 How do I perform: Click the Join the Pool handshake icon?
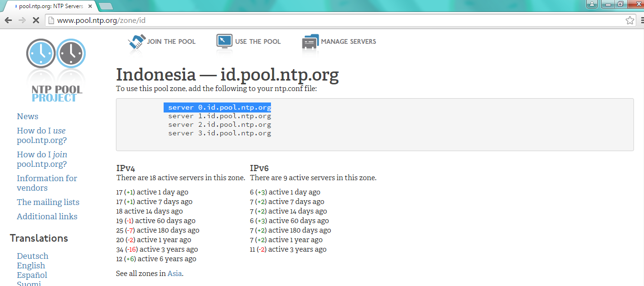pyautogui.click(x=136, y=41)
